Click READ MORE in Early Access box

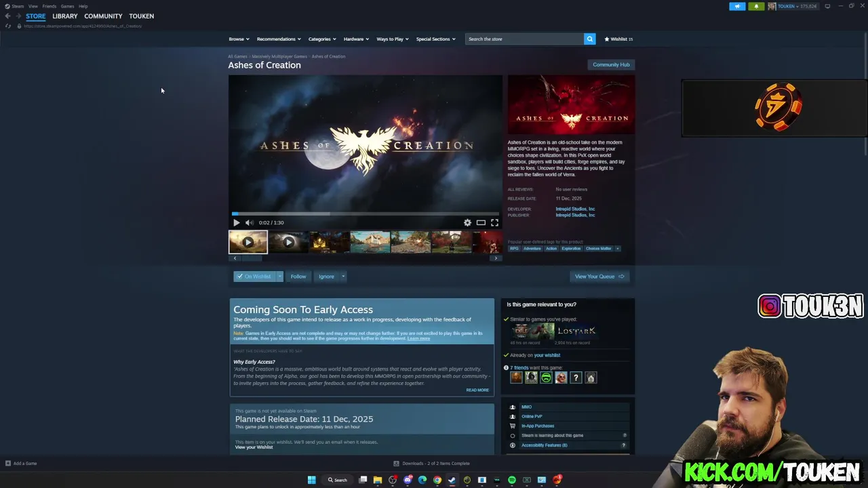(477, 390)
